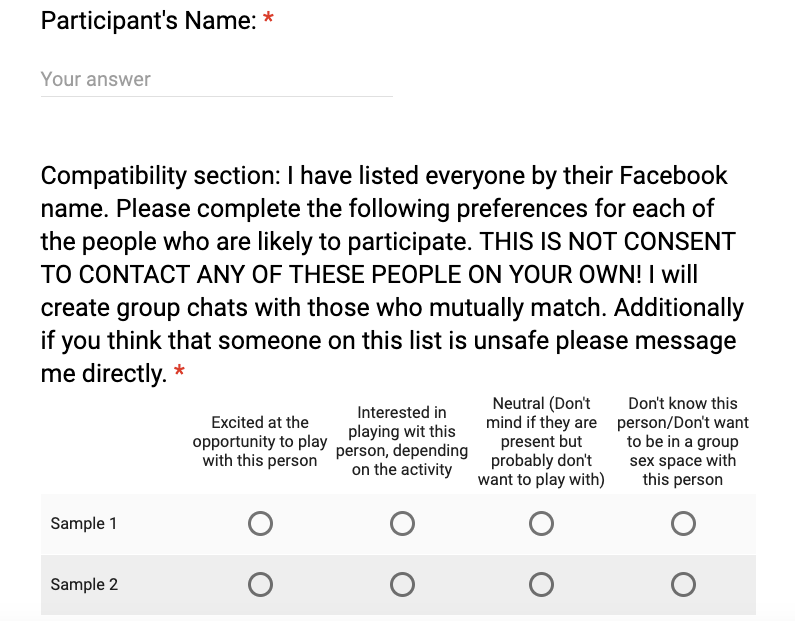
Task: Select 'Excited at the opportunity' for Sample 2
Action: 260,585
